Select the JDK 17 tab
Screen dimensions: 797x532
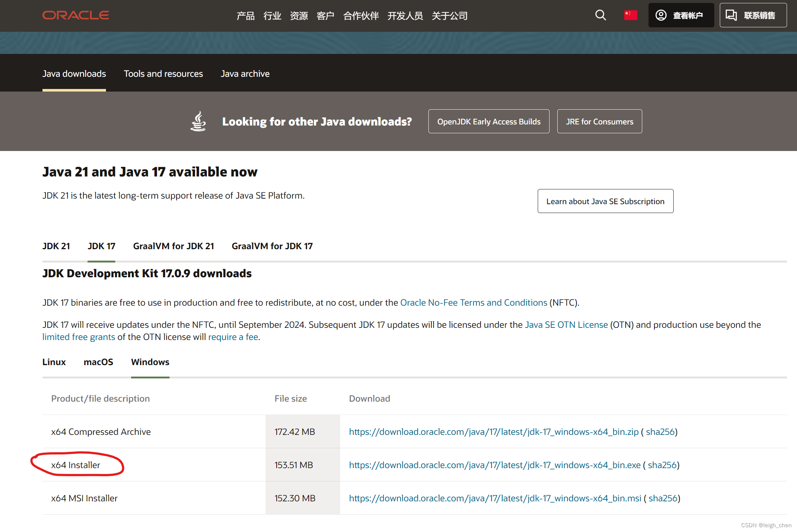[102, 246]
